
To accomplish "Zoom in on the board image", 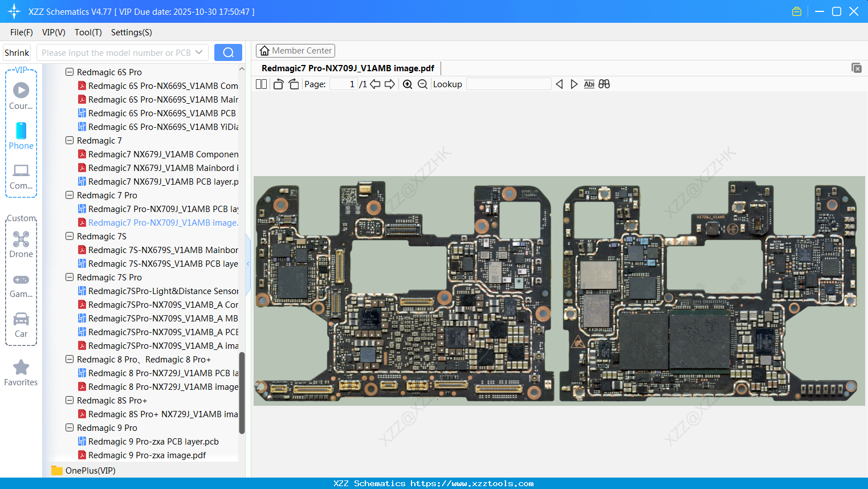I will [x=407, y=84].
